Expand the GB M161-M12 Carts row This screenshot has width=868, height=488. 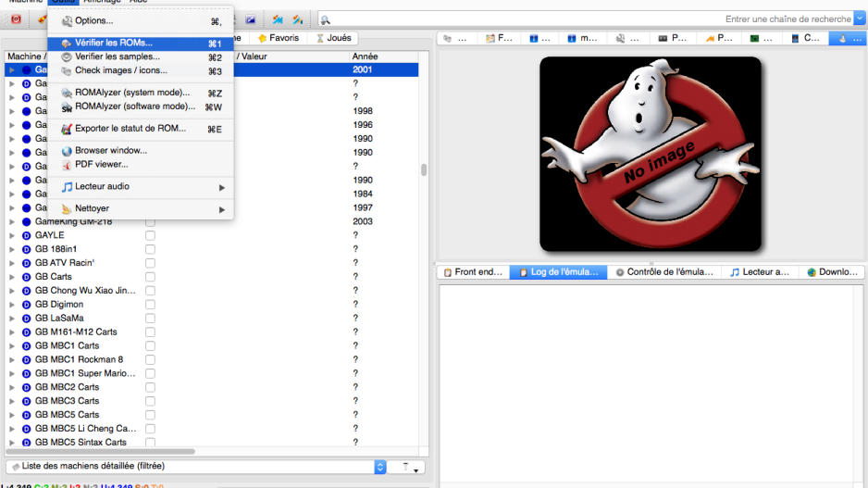pyautogui.click(x=12, y=332)
